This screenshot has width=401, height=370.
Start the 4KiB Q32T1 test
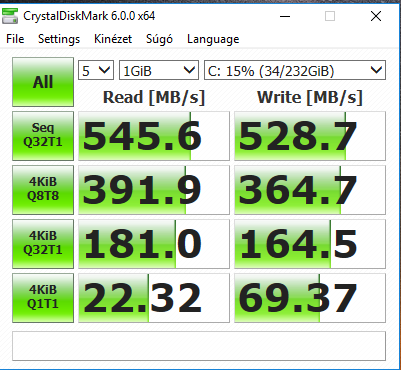[43, 244]
